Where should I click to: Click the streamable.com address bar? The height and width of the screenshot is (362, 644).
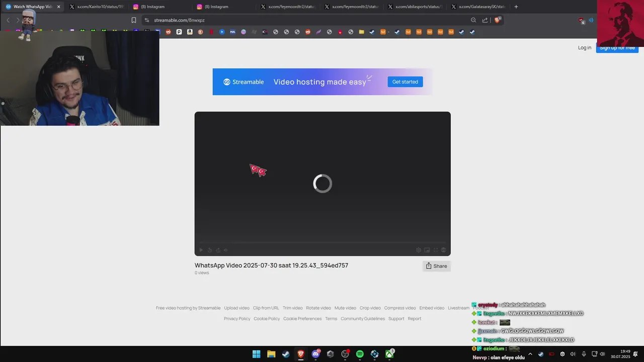click(307, 20)
